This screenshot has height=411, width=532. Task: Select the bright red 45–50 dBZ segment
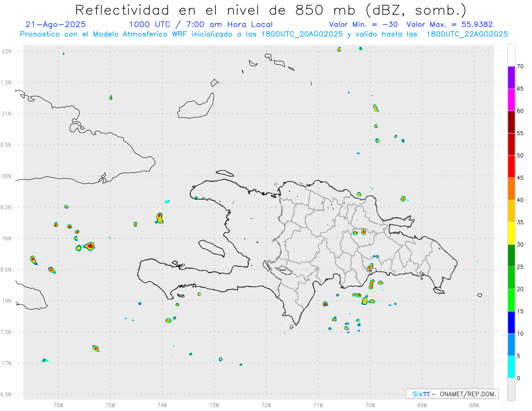coord(511,167)
